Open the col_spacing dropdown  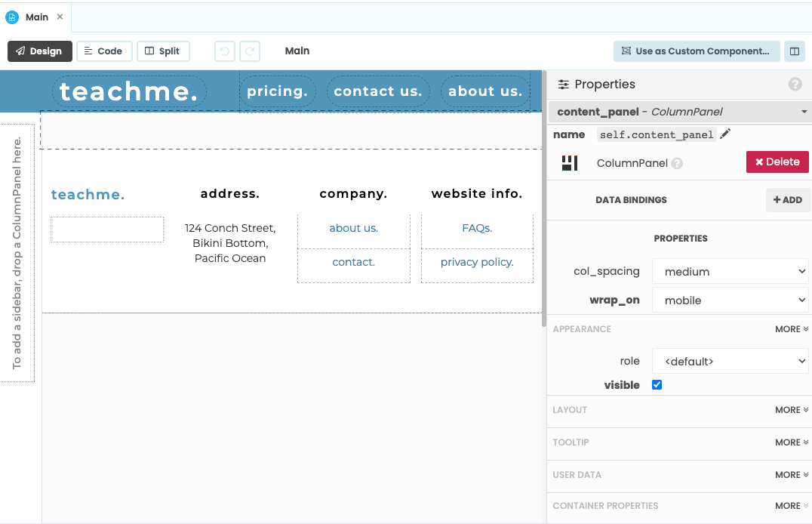[730, 271]
